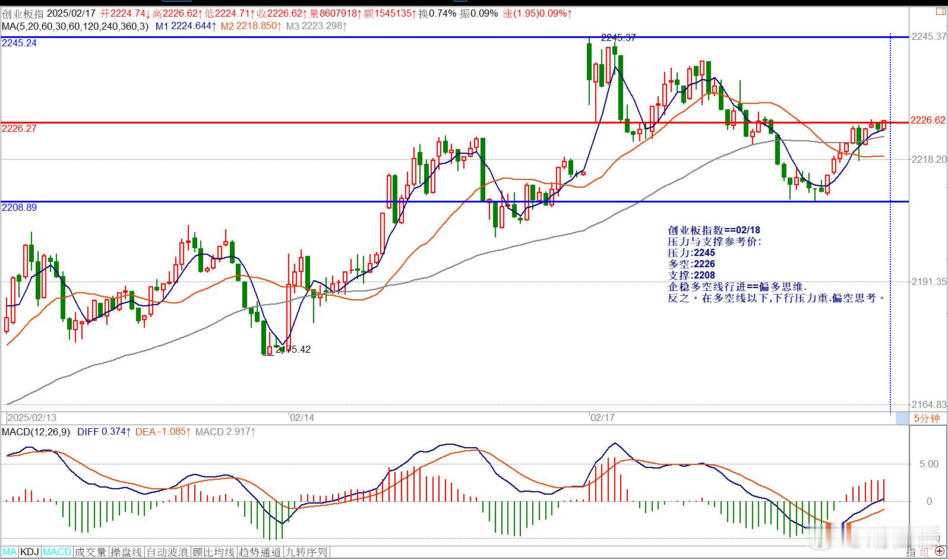The width and height of the screenshot is (948, 560).
Task: Click the M3 2223.298 moving average value
Action: pos(316,26)
